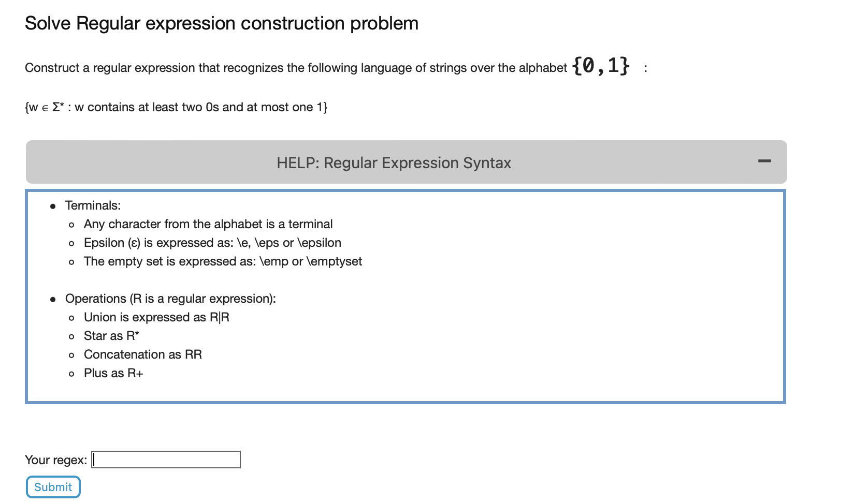Click the Your regex label text
This screenshot has width=868, height=503.
point(56,460)
